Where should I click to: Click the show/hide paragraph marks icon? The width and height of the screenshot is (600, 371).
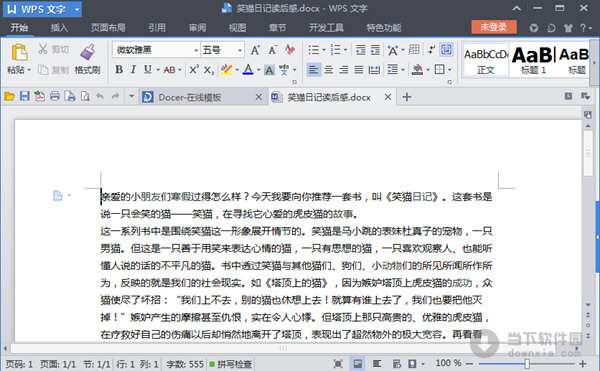[x=431, y=49]
